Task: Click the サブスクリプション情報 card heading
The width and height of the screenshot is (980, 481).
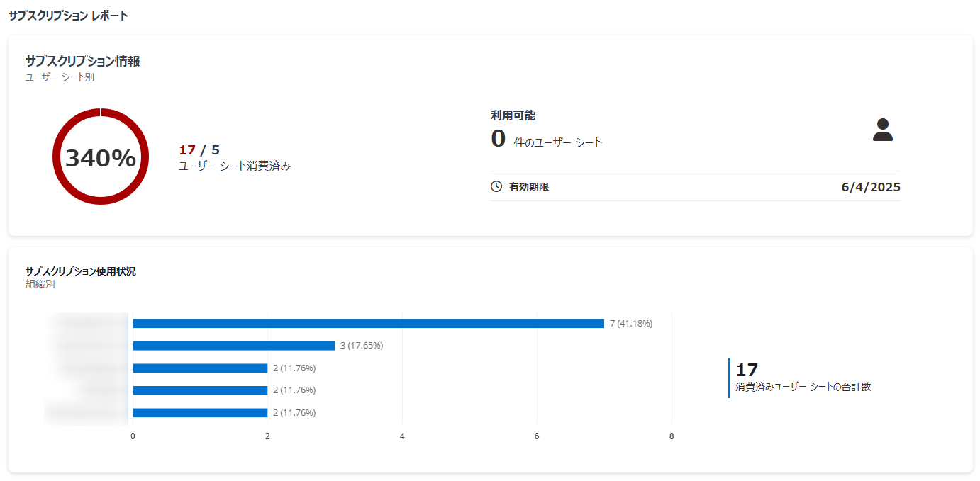Action: click(x=82, y=62)
